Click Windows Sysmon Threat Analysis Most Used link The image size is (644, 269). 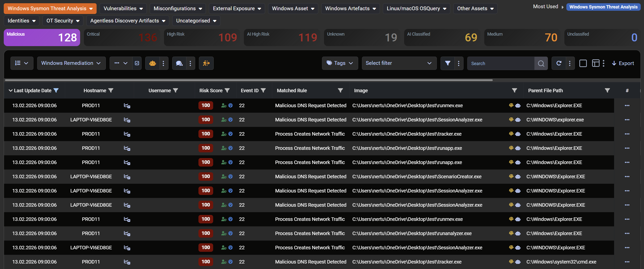pos(603,7)
